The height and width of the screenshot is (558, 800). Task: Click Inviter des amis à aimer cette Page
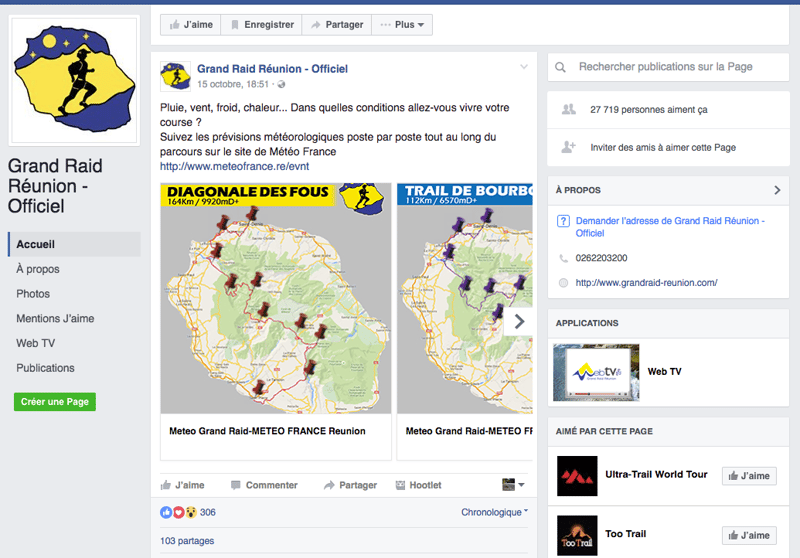coord(663,147)
